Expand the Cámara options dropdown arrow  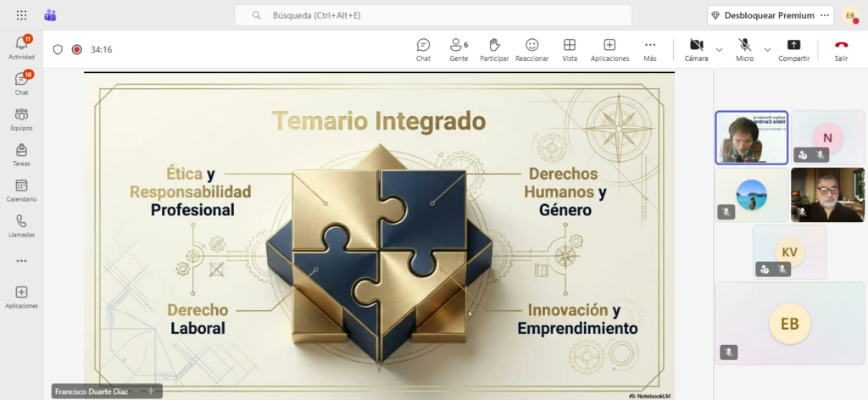(x=720, y=50)
